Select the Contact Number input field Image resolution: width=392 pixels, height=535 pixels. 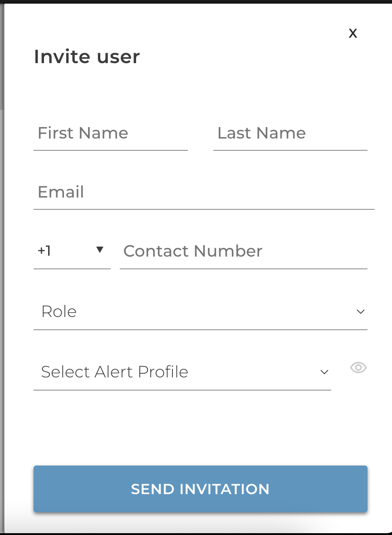click(x=243, y=252)
